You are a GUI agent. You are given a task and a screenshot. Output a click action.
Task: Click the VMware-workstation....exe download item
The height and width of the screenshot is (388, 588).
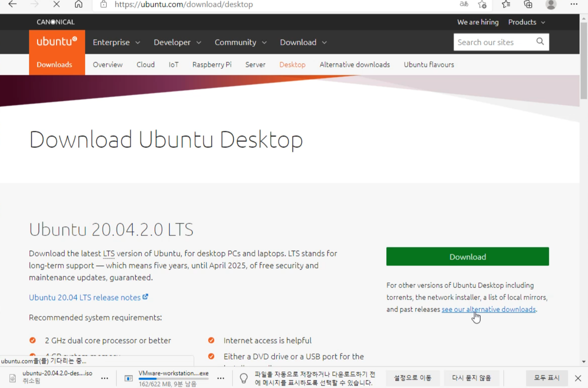click(173, 378)
